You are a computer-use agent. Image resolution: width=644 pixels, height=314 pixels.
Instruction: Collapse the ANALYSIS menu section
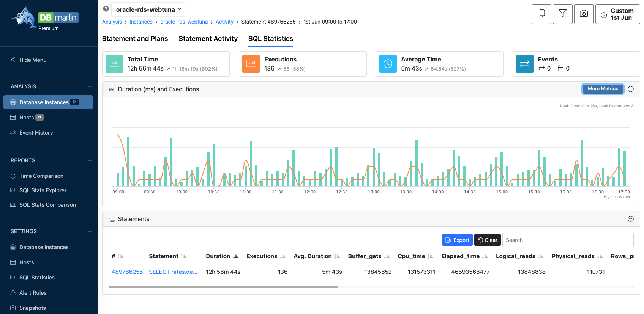point(90,86)
